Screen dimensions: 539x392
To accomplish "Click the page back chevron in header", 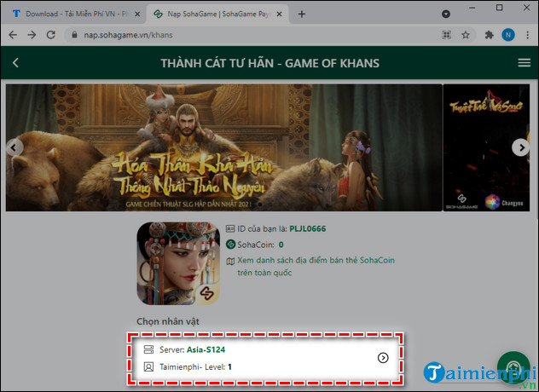I will [15, 62].
